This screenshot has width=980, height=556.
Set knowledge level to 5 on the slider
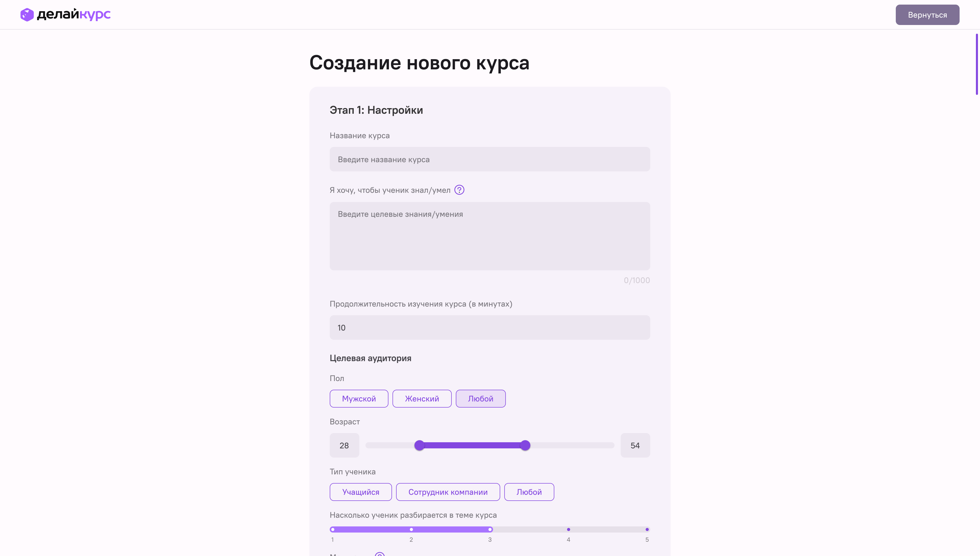pos(647,529)
